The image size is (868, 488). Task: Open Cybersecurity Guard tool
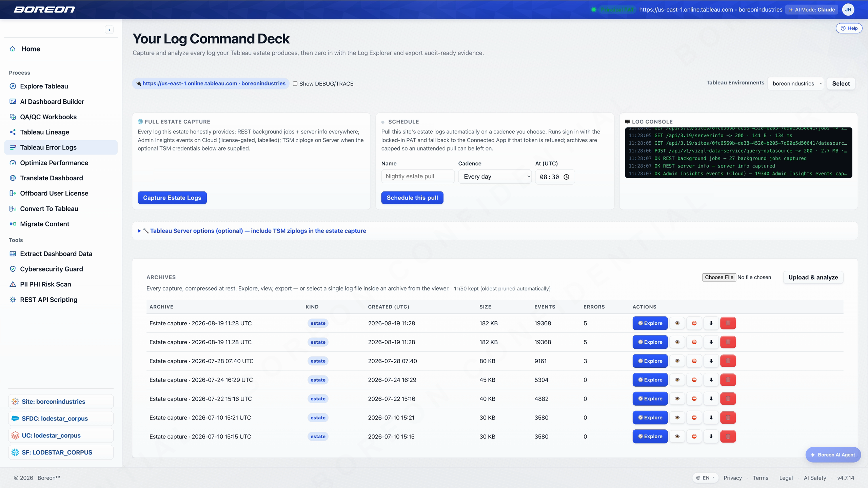[61, 269]
